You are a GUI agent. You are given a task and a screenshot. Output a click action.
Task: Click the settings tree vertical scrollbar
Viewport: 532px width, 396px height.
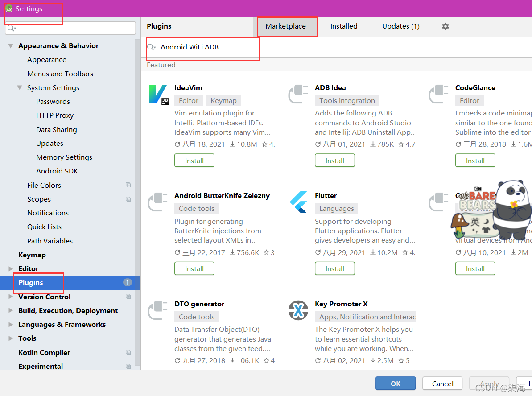pos(137,202)
